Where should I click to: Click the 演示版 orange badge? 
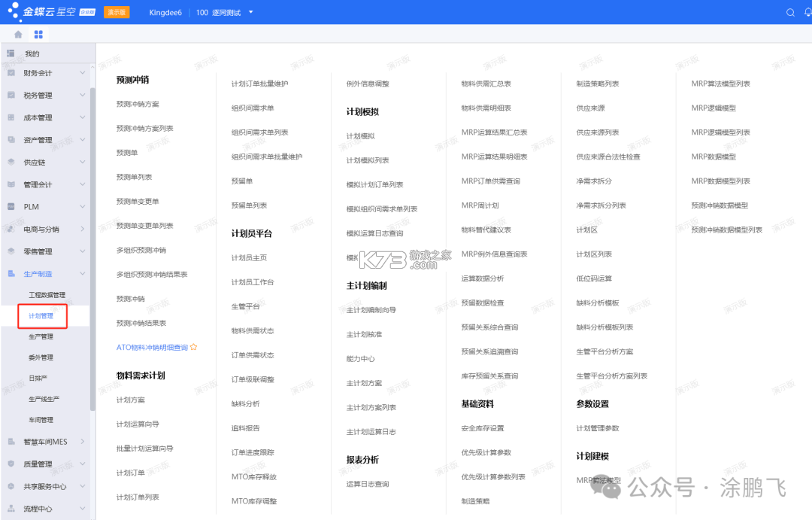pos(117,12)
